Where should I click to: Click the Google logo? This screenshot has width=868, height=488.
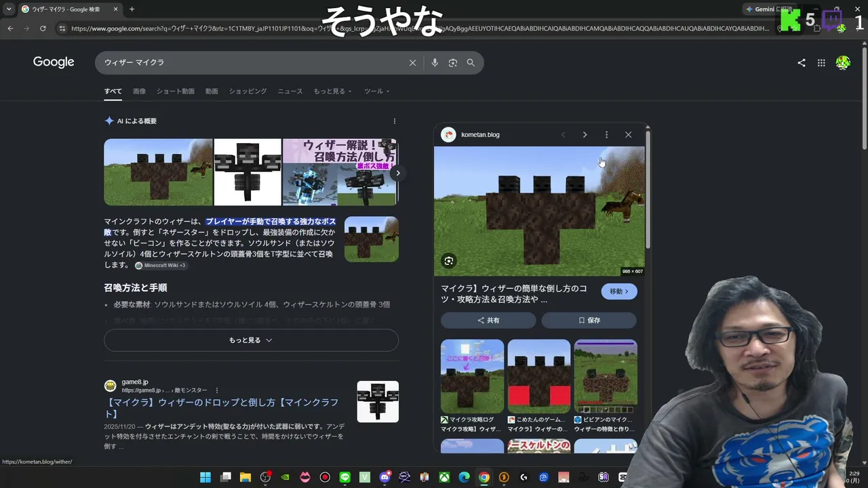point(54,62)
